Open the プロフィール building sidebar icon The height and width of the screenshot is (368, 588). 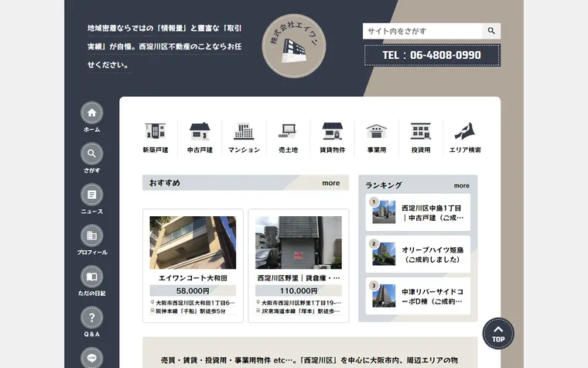pos(92,236)
